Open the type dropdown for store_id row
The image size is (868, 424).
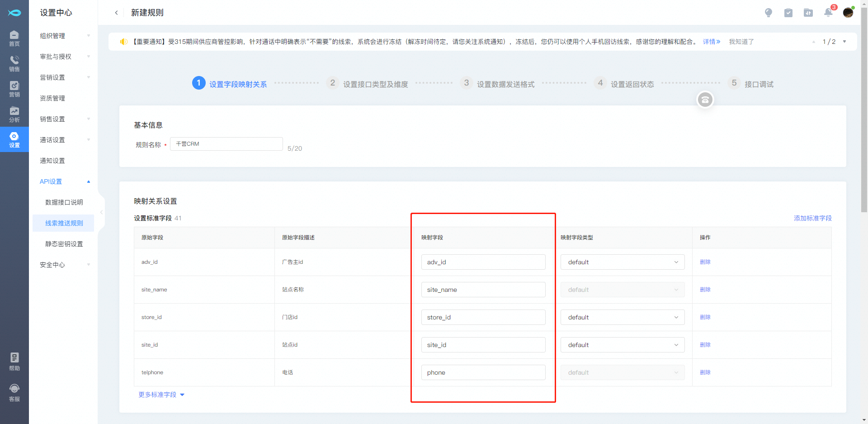622,317
